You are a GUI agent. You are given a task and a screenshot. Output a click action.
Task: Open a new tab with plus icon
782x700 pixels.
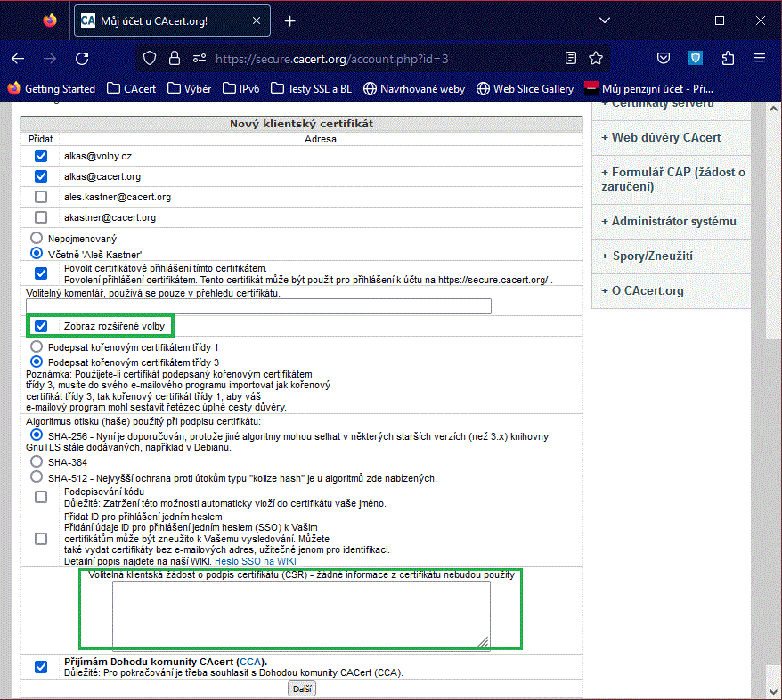pyautogui.click(x=289, y=20)
